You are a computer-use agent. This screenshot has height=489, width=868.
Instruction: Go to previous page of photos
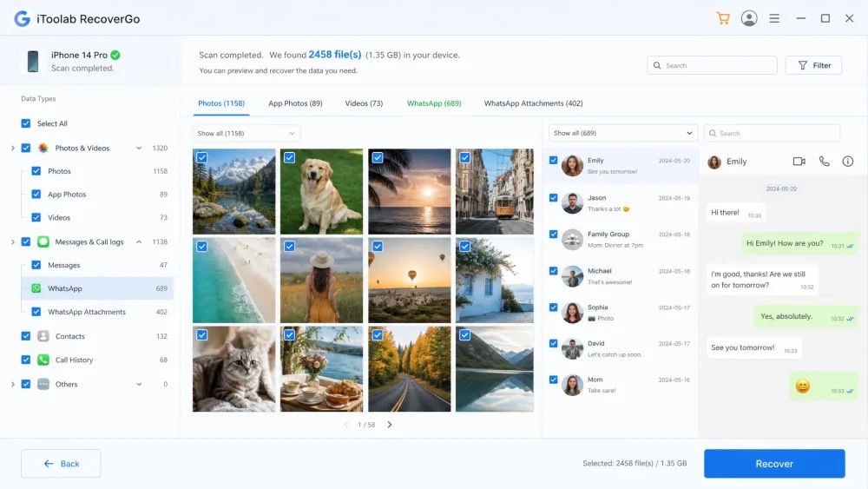[x=346, y=425]
